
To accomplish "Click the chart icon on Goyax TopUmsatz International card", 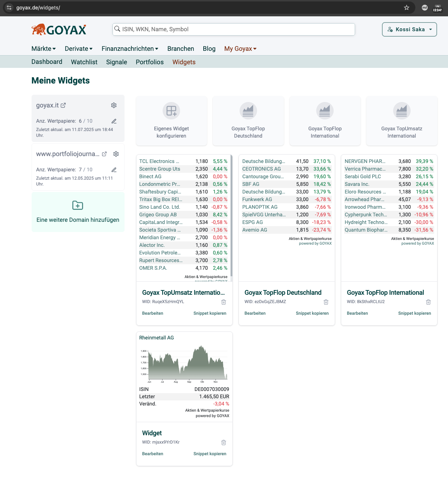I will pyautogui.click(x=402, y=111).
